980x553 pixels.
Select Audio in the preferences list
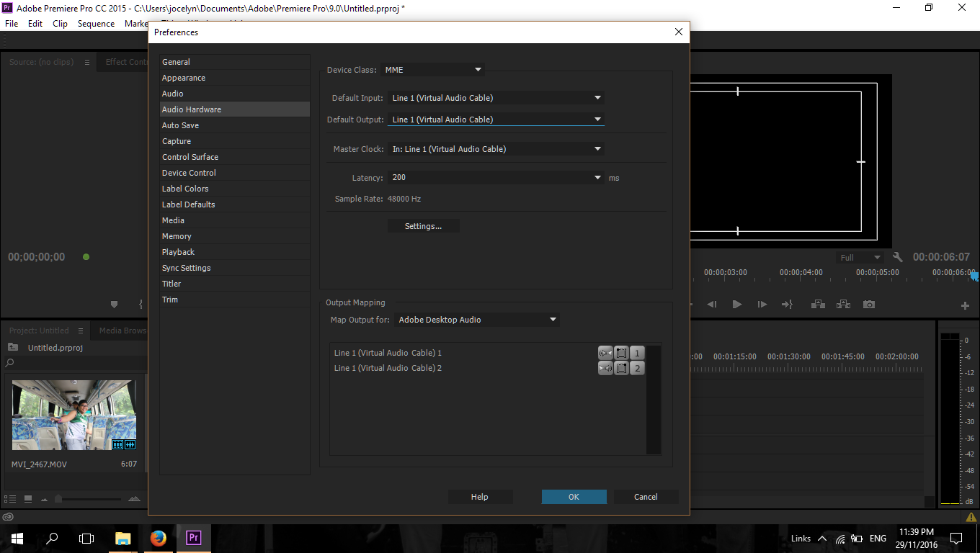pyautogui.click(x=235, y=94)
